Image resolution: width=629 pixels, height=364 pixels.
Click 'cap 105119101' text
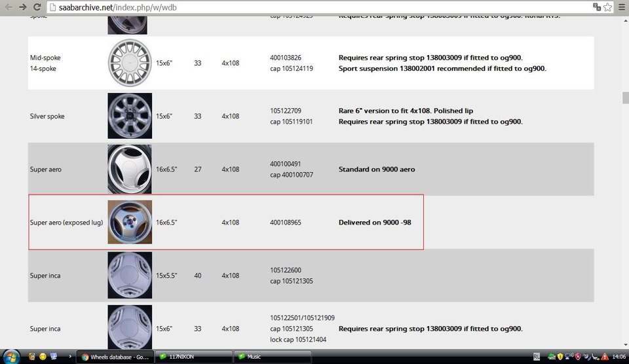click(291, 122)
